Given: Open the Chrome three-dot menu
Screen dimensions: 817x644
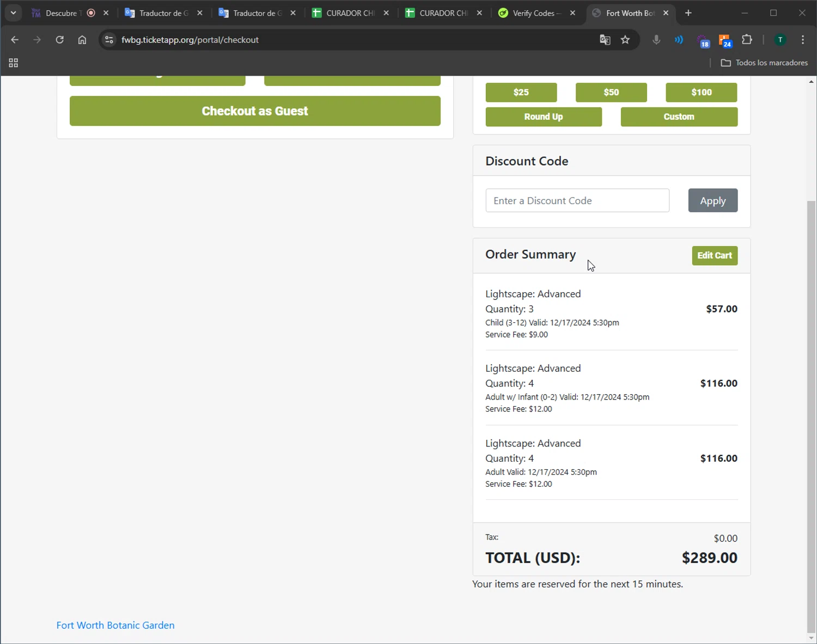Looking at the screenshot, I should [803, 40].
